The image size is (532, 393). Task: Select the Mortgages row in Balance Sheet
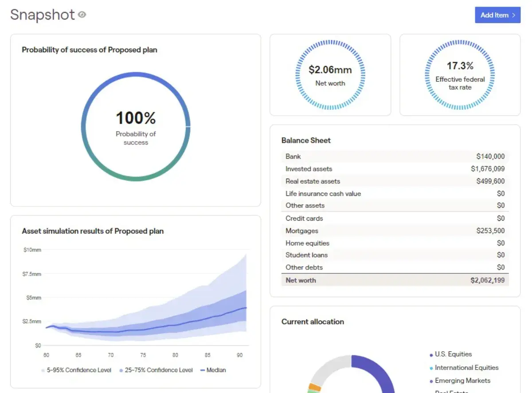click(x=395, y=231)
